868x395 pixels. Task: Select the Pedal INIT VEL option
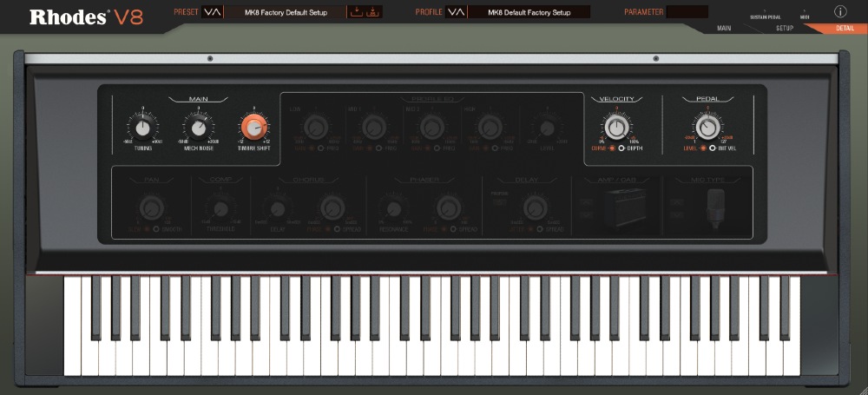coord(723,148)
